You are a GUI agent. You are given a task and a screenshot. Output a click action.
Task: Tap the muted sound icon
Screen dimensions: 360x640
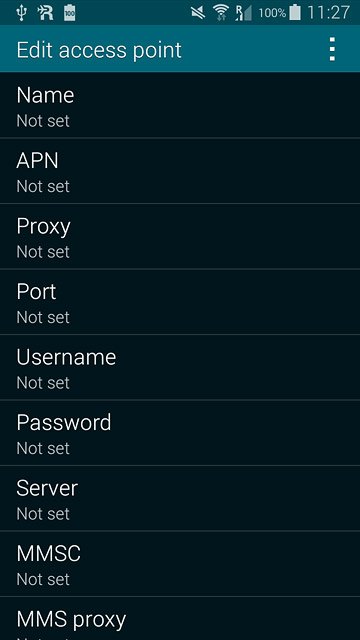click(198, 13)
